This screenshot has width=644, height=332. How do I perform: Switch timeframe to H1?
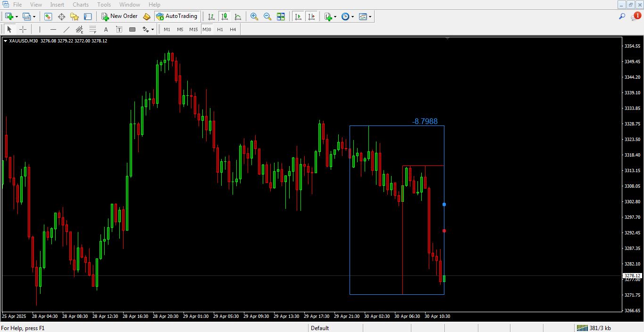[220, 29]
